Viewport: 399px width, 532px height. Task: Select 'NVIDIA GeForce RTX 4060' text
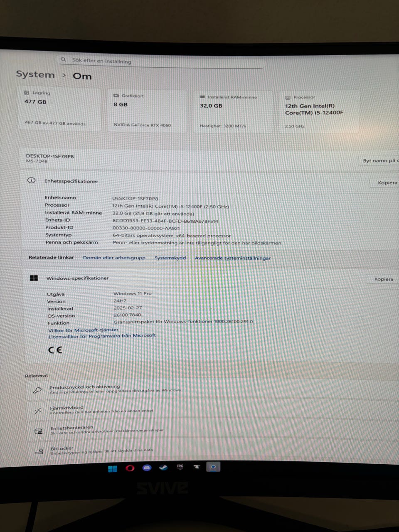pyautogui.click(x=142, y=125)
